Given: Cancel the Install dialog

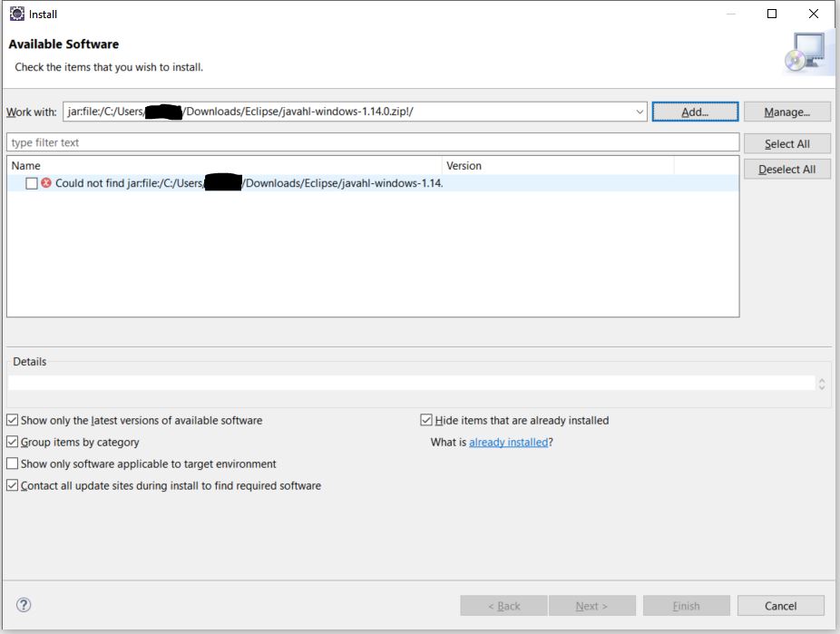Looking at the screenshot, I should tap(780, 606).
